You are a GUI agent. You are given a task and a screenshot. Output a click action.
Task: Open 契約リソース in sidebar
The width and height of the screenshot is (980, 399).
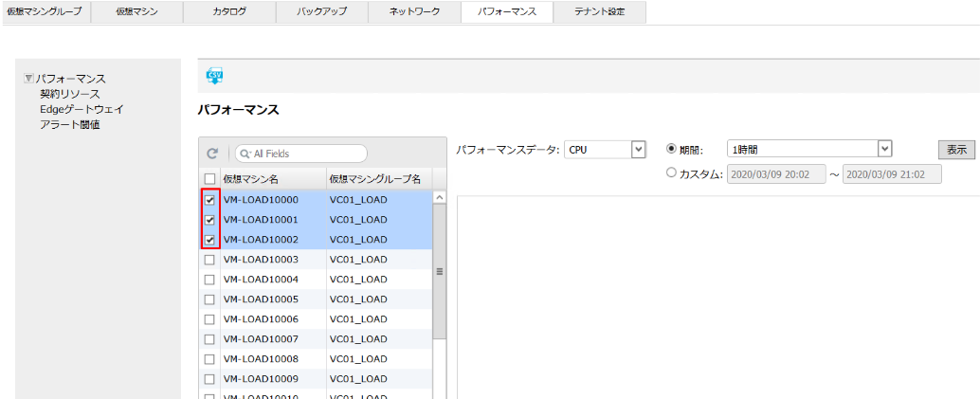tap(69, 94)
